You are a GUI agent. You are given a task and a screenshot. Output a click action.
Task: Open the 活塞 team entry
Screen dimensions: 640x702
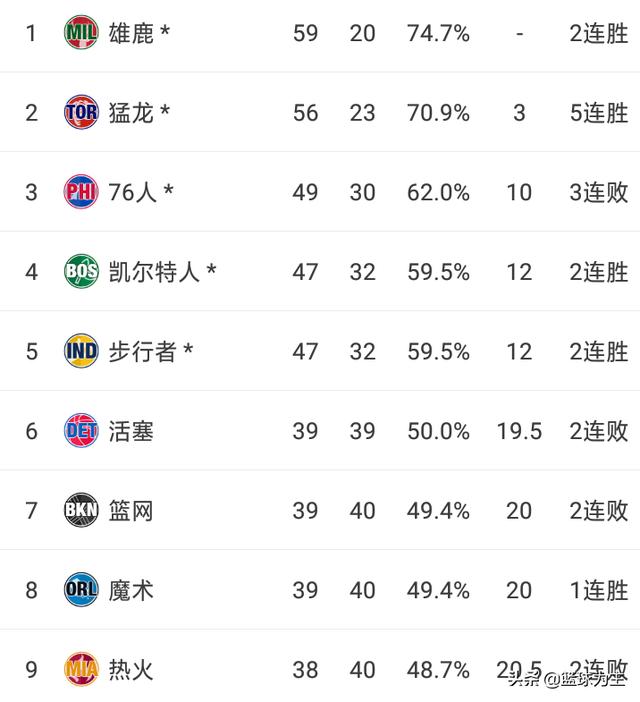[131, 431]
